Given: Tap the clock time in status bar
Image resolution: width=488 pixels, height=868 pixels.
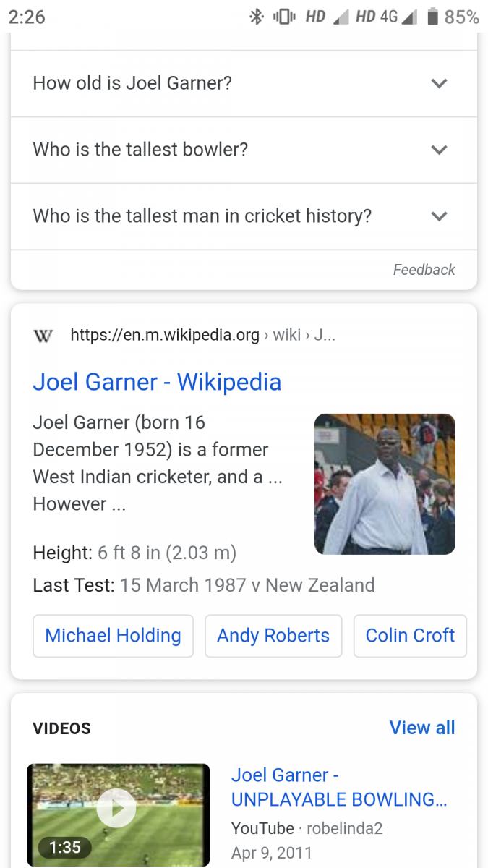Looking at the screenshot, I should (27, 17).
